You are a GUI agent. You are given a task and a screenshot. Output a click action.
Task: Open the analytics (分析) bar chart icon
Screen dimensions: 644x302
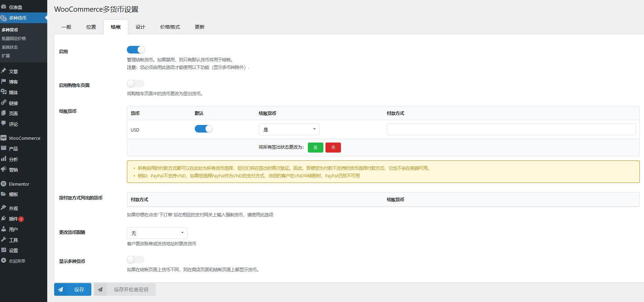pos(4,159)
